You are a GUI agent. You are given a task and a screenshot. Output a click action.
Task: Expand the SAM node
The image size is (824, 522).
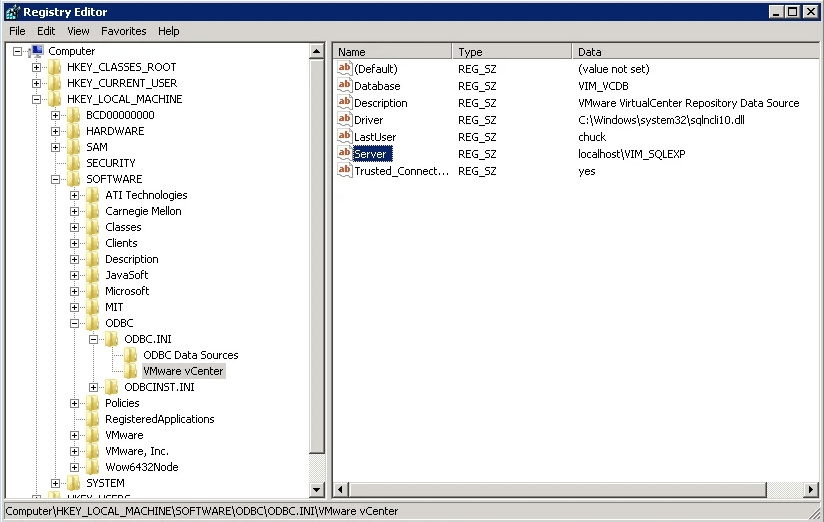click(x=55, y=147)
